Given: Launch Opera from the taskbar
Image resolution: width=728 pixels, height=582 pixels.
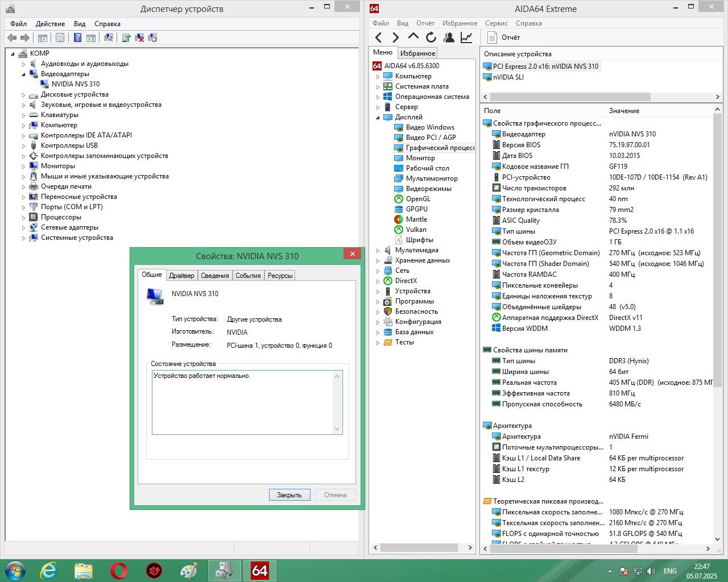Looking at the screenshot, I should tap(119, 570).
